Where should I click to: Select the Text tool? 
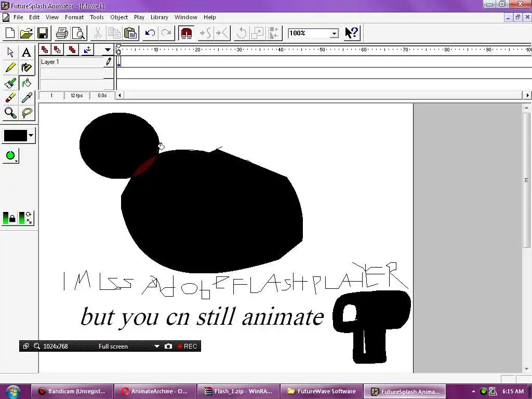tap(26, 52)
